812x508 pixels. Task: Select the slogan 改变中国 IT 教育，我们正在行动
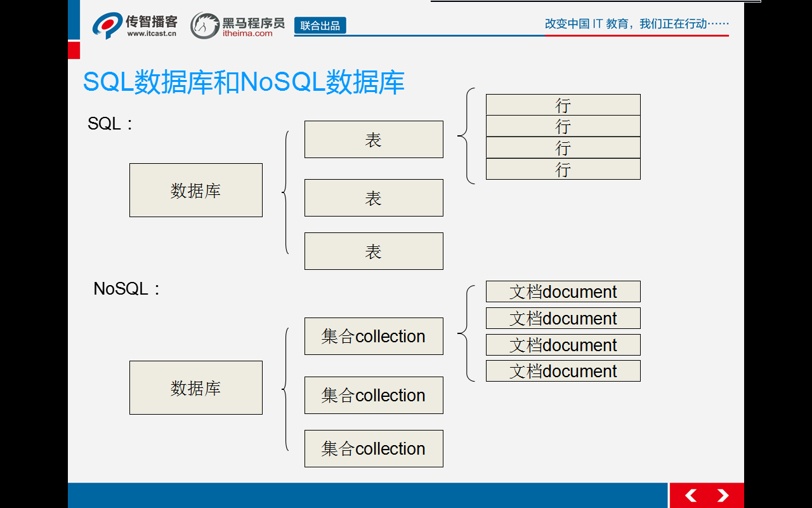click(637, 23)
